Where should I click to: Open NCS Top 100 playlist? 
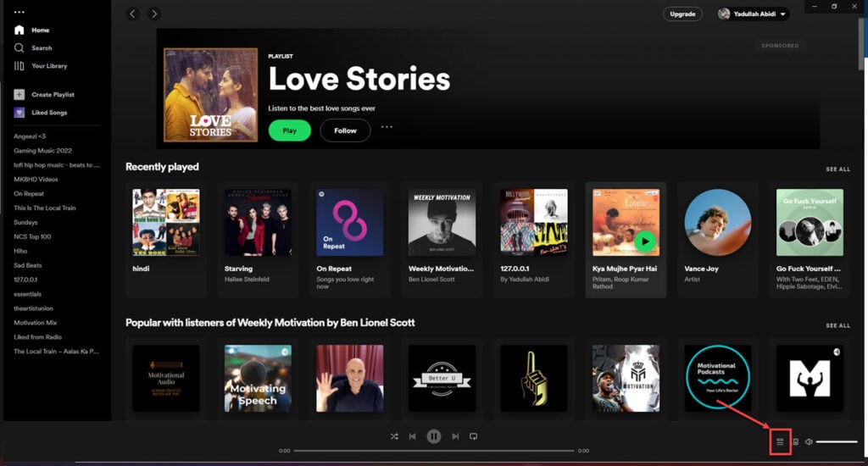(32, 237)
